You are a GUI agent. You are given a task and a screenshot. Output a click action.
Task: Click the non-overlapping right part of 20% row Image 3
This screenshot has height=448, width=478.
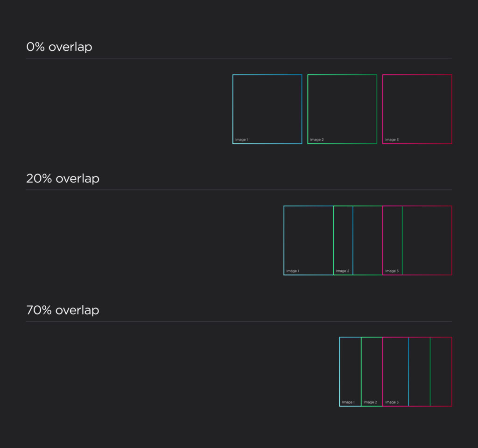[427, 240]
